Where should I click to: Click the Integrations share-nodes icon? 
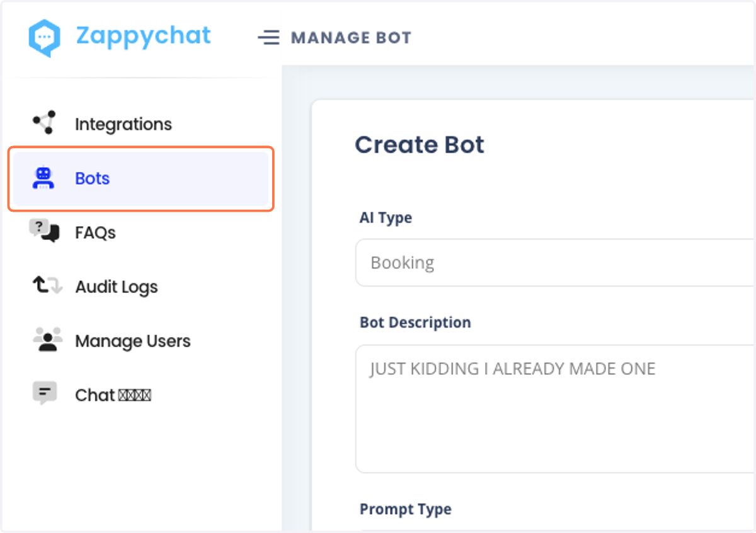pos(44,123)
